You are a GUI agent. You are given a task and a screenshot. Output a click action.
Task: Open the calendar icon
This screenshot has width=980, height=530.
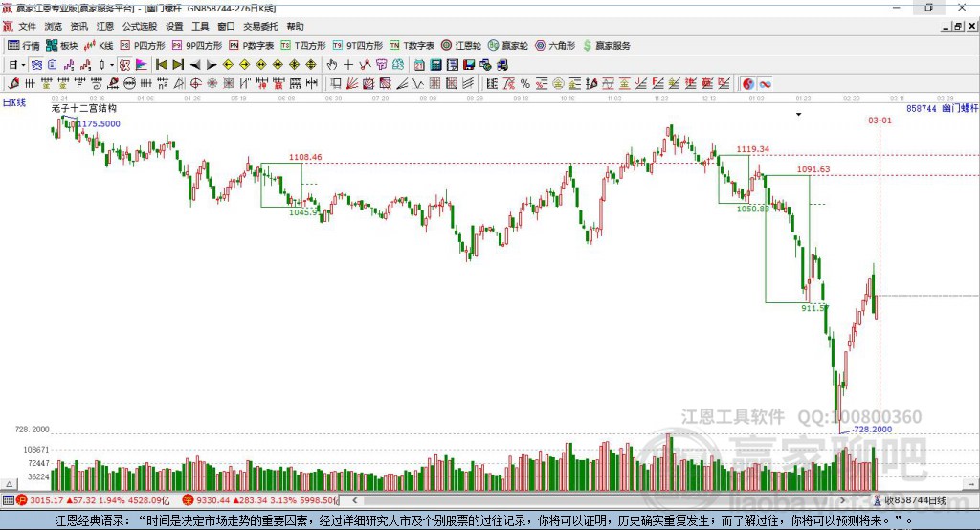point(419,65)
